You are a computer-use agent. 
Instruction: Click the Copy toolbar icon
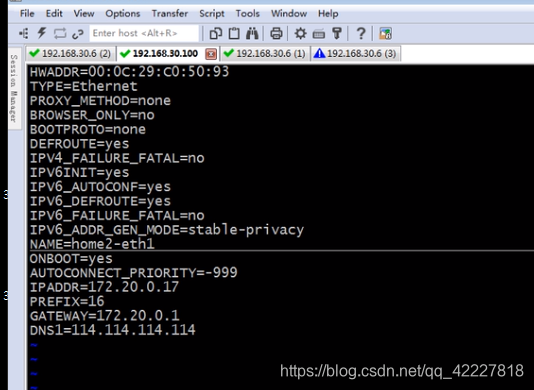click(216, 33)
